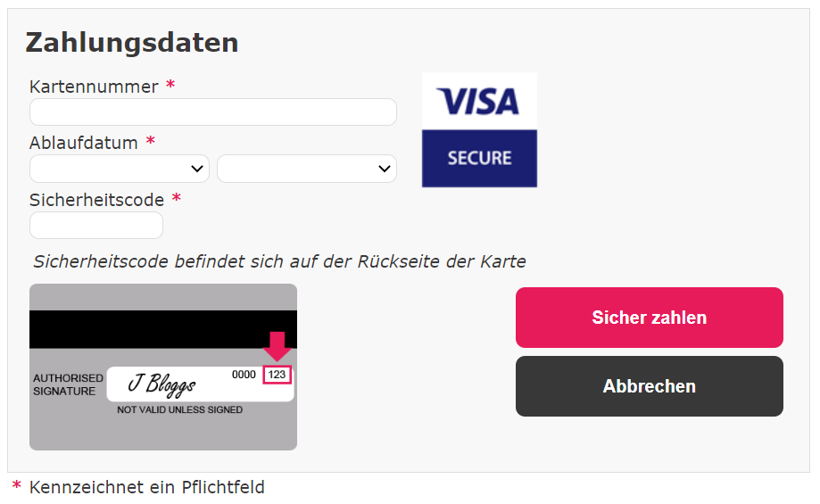Open the expiry year dropdown
The height and width of the screenshot is (504, 820).
click(306, 169)
